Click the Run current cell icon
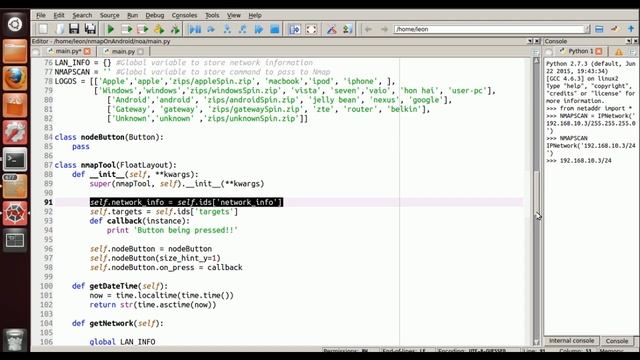This screenshot has height=360, width=640. click(127, 29)
